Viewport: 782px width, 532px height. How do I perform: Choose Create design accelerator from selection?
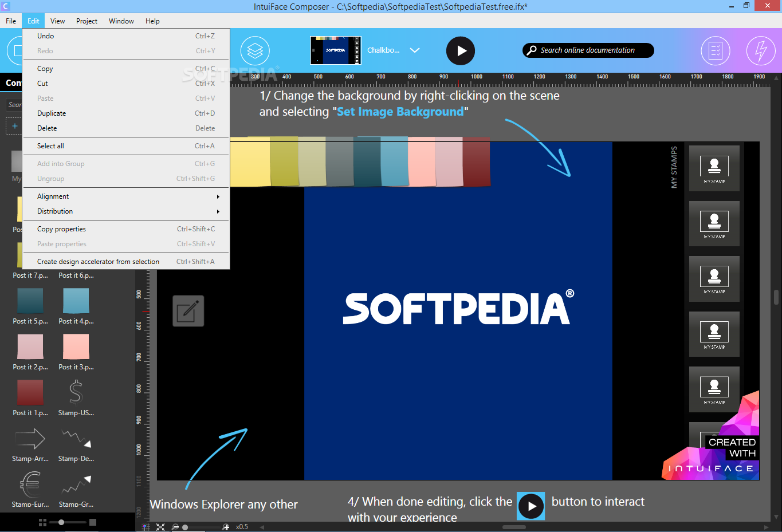point(126,262)
